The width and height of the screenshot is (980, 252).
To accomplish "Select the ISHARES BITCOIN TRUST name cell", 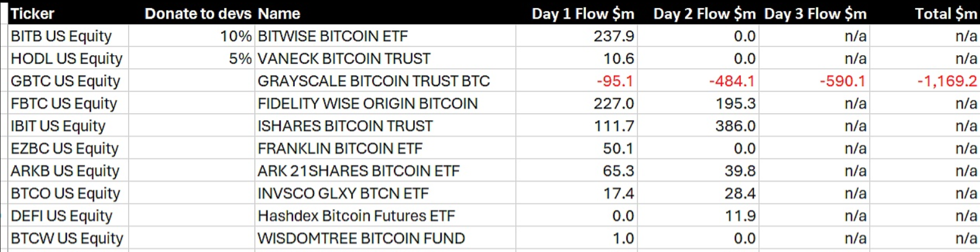I will [345, 126].
